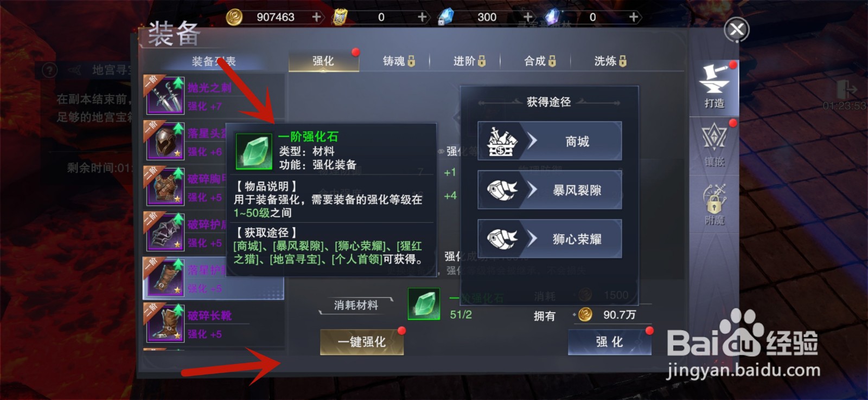Switch to the locked 铸魂 tab

(x=399, y=61)
